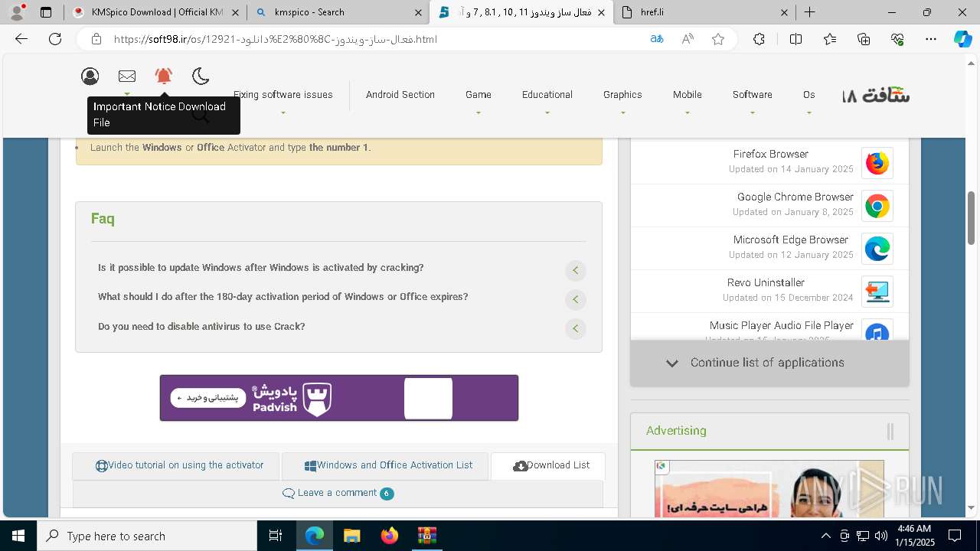
Task: Click the sidebar Advertising banner image
Action: [x=769, y=488]
